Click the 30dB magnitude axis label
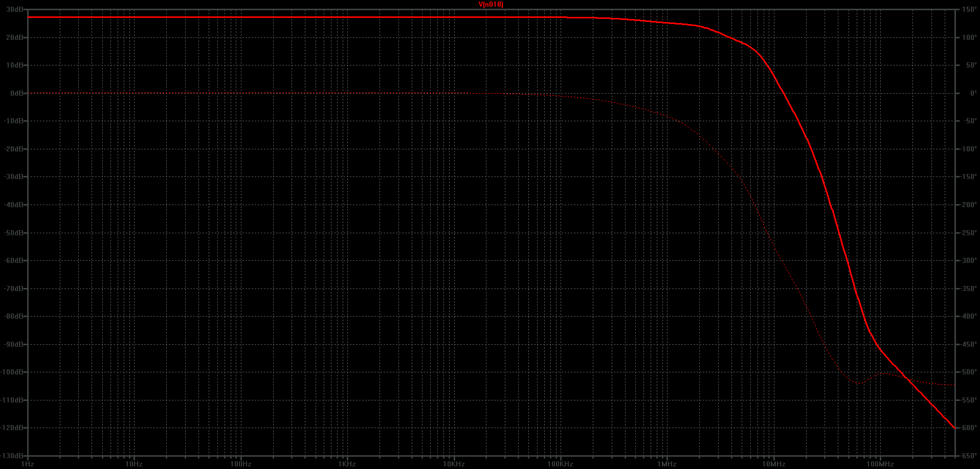The width and height of the screenshot is (980, 469). 15,10
